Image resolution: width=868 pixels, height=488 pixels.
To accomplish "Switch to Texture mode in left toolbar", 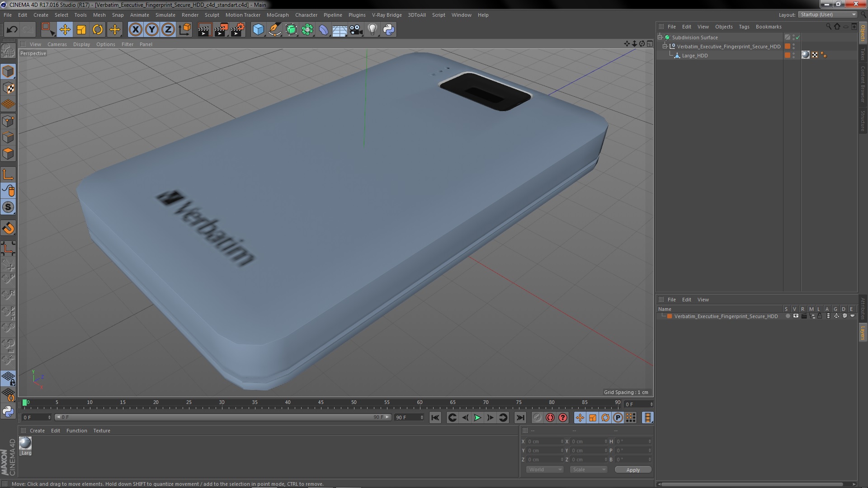I will pyautogui.click(x=8, y=88).
